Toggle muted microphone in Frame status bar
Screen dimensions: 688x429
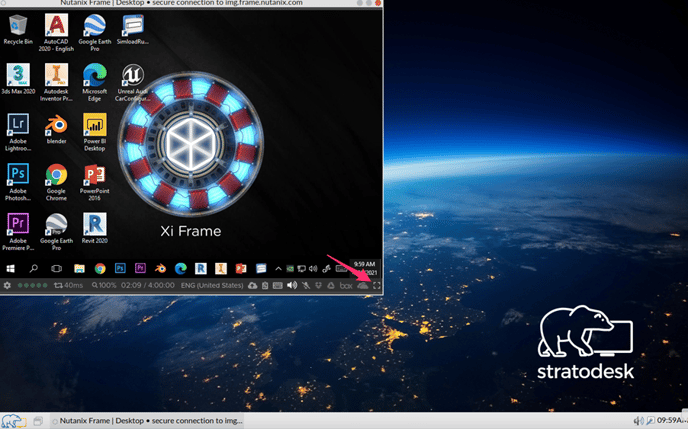click(x=306, y=286)
